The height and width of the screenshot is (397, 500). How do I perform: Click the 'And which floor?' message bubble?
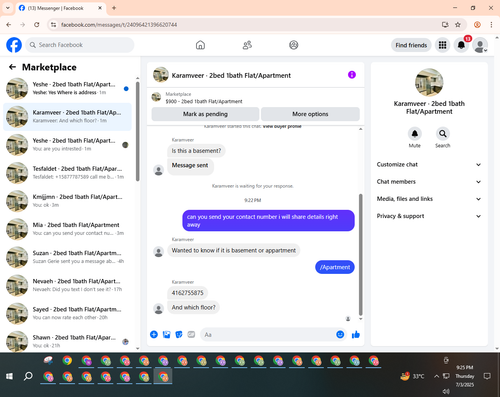(x=194, y=307)
